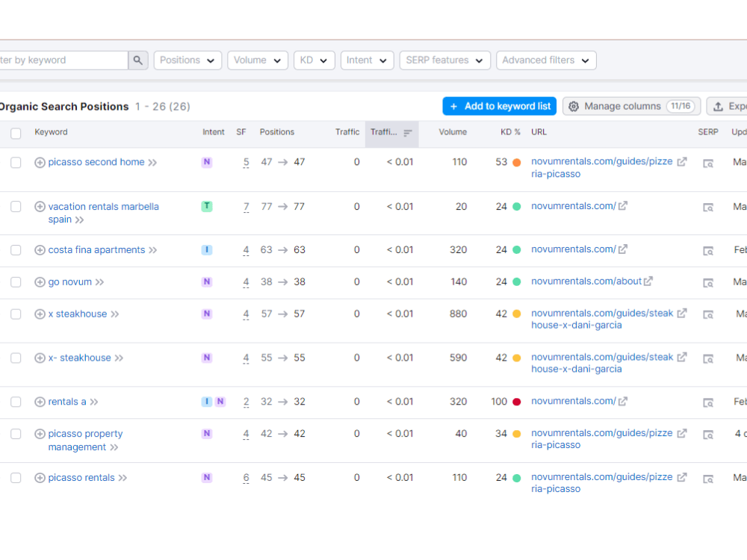
Task: Add rentals a keyword via plus icon
Action: coord(40,402)
